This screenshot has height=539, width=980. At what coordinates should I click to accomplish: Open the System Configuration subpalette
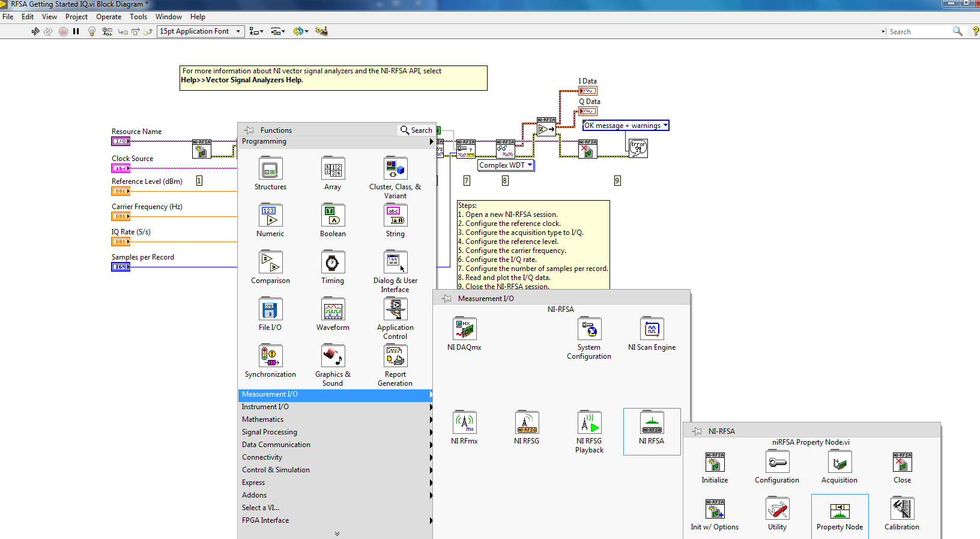pyautogui.click(x=589, y=338)
